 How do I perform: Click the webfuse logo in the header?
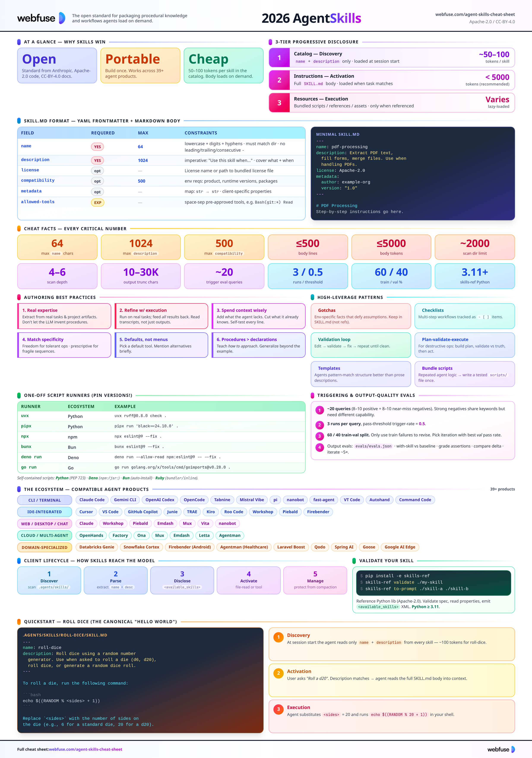[41, 18]
